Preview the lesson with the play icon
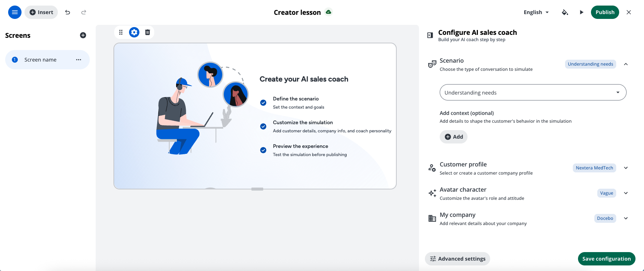 pos(581,12)
